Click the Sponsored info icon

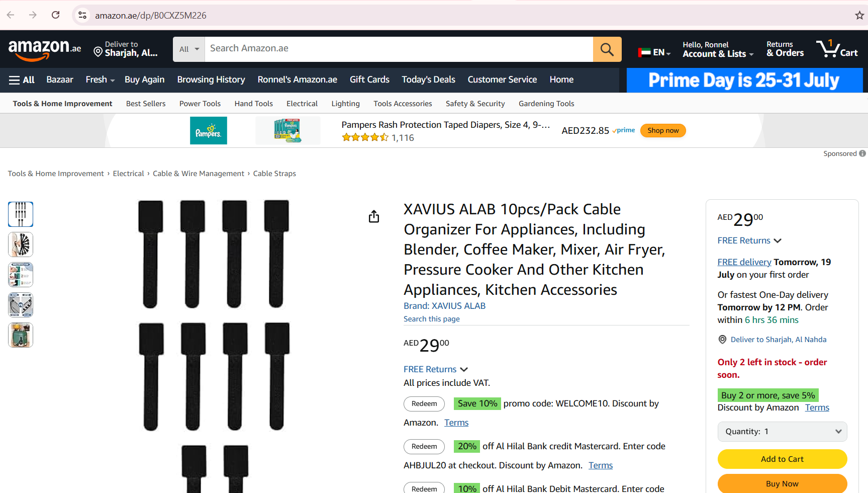(862, 153)
